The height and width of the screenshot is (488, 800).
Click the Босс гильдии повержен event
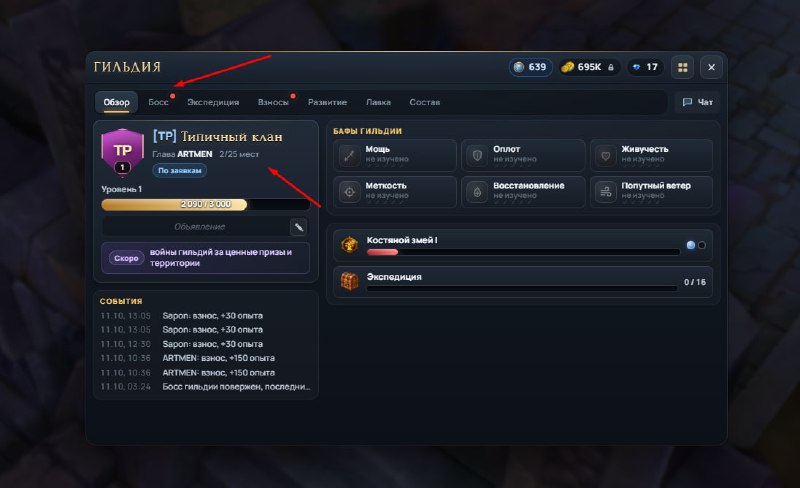coord(206,386)
